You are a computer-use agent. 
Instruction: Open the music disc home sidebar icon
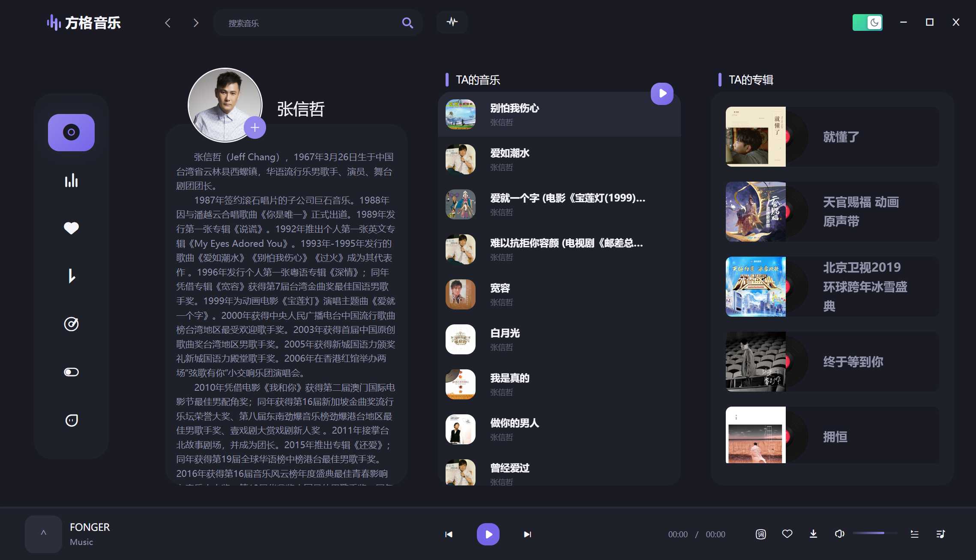(x=71, y=132)
